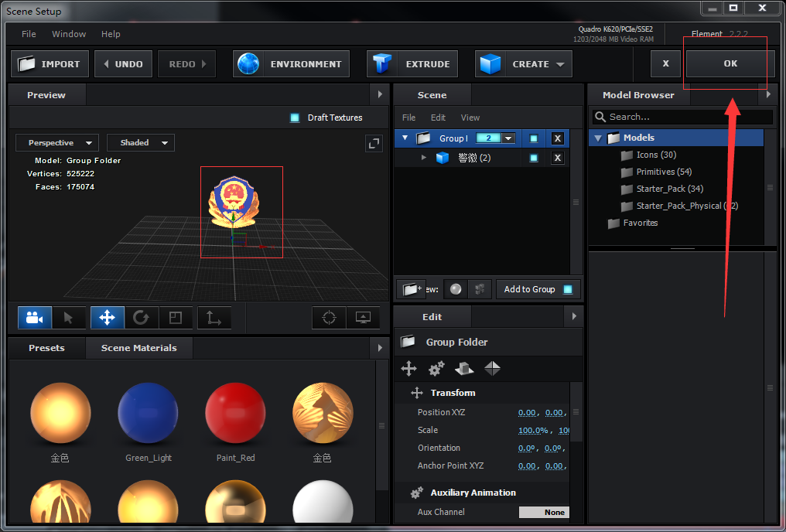Viewport: 786px width, 532px height.
Task: Open the Help menu
Action: point(111,34)
